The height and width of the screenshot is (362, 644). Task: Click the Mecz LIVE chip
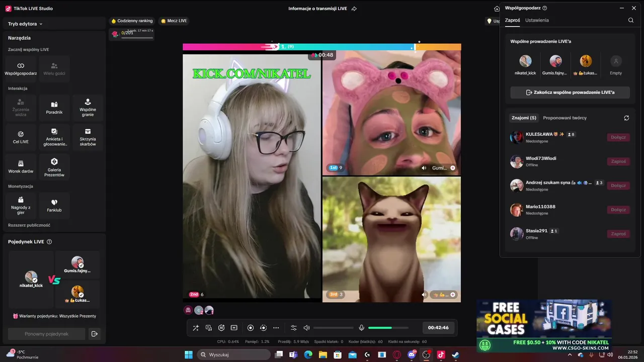(174, 21)
